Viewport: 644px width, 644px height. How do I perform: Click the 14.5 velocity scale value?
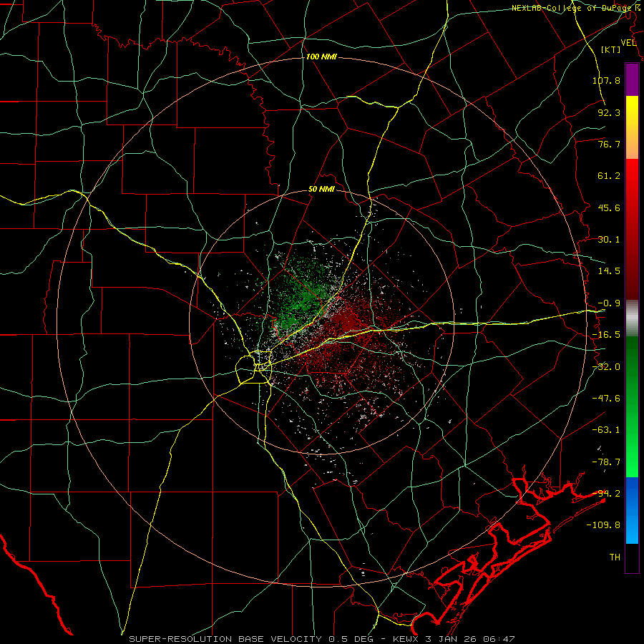coord(609,271)
